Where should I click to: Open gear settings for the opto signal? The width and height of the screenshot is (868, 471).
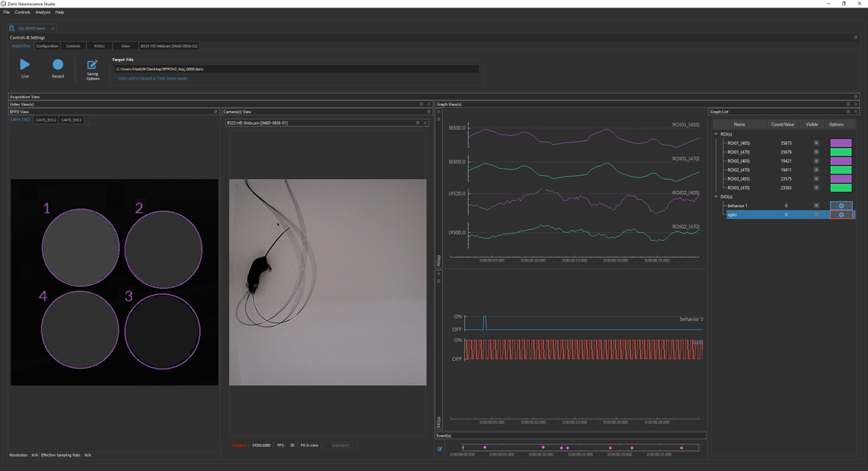(x=841, y=214)
